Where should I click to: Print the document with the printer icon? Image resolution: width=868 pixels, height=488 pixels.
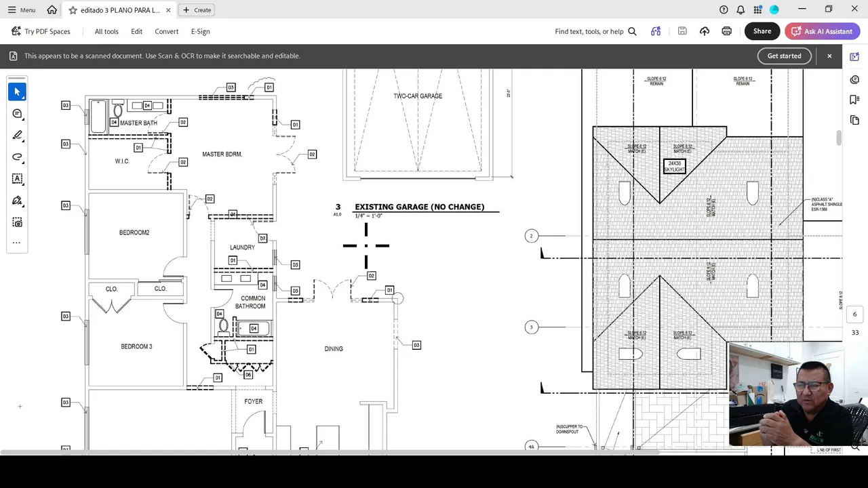[x=727, y=31]
